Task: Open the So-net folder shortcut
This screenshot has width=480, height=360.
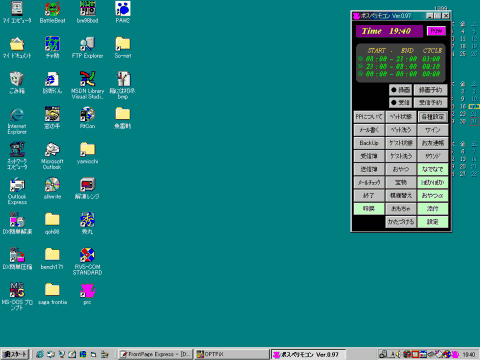Action: (123, 47)
